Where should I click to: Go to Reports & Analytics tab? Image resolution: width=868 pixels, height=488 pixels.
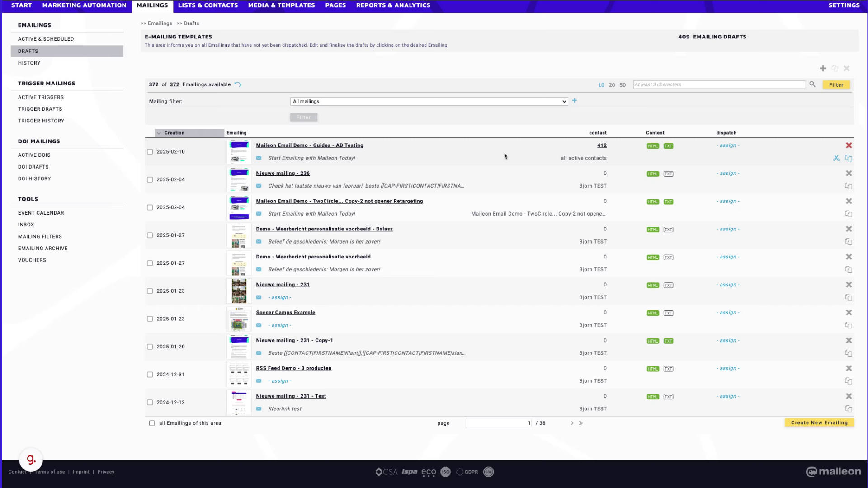point(393,5)
